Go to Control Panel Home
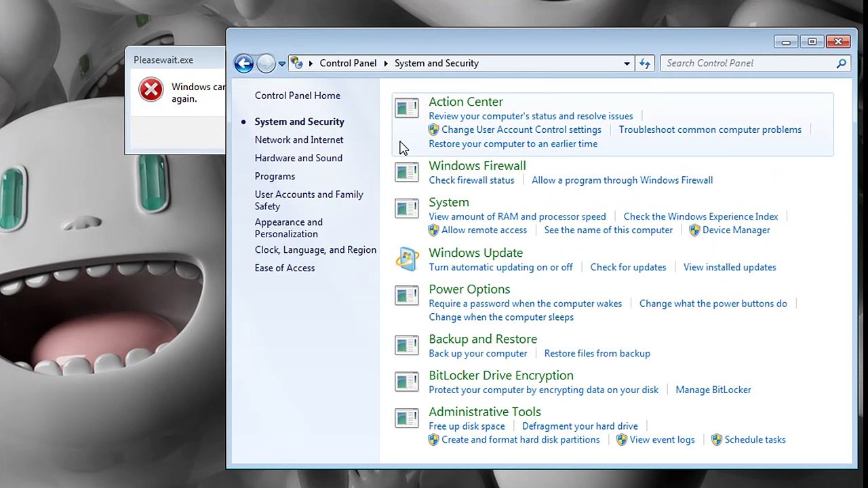Viewport: 868px width, 488px height. (298, 96)
